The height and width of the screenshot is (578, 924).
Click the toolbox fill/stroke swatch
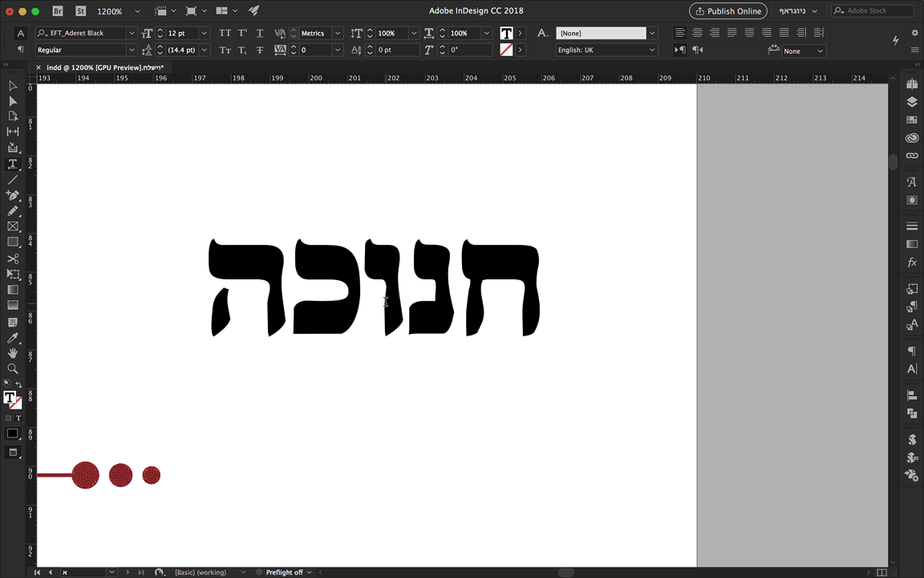(x=12, y=401)
